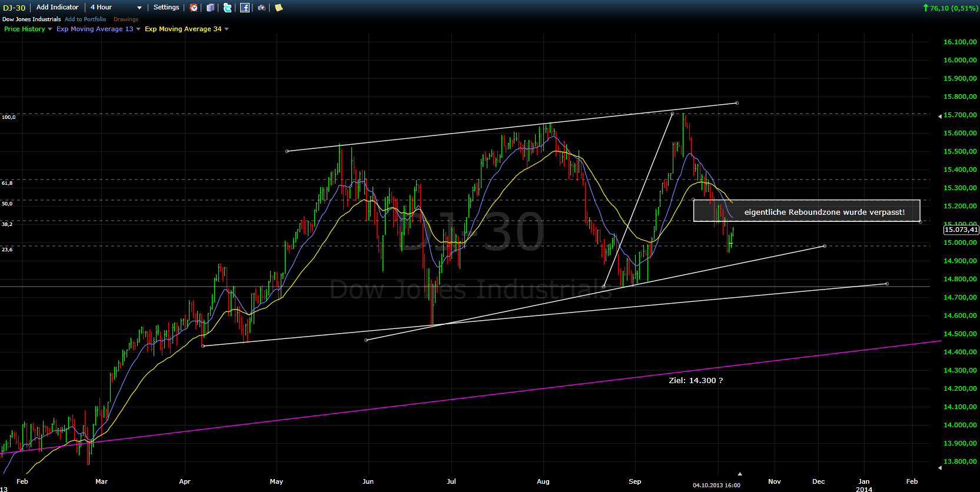
Task: Select the Reboundzone annotation text box
Action: [x=806, y=211]
